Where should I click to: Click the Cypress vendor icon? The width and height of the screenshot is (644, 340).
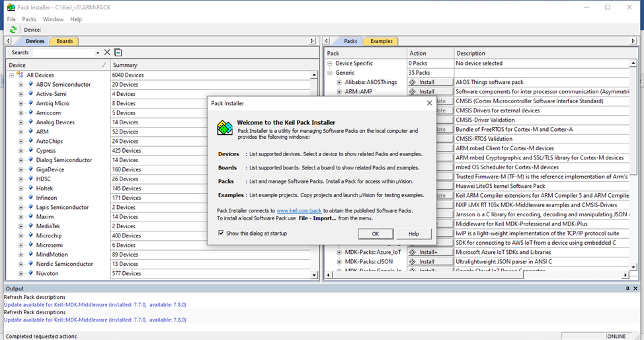(x=30, y=150)
